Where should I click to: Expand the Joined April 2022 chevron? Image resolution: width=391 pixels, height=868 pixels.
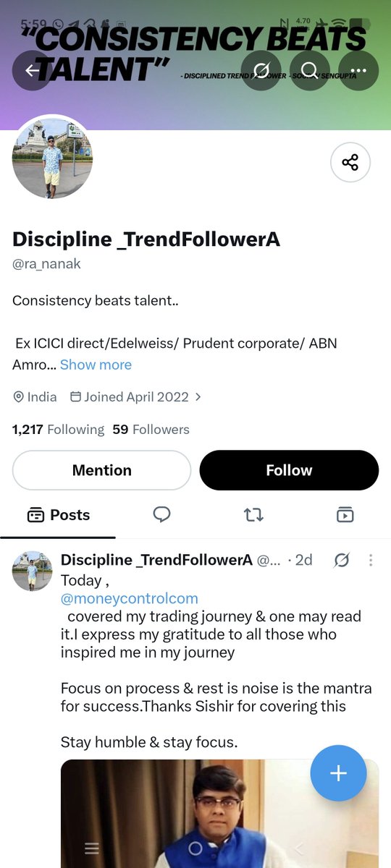coord(198,397)
